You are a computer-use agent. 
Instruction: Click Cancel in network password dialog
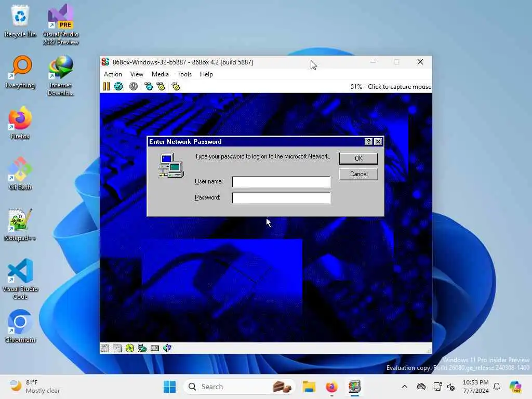click(x=358, y=174)
